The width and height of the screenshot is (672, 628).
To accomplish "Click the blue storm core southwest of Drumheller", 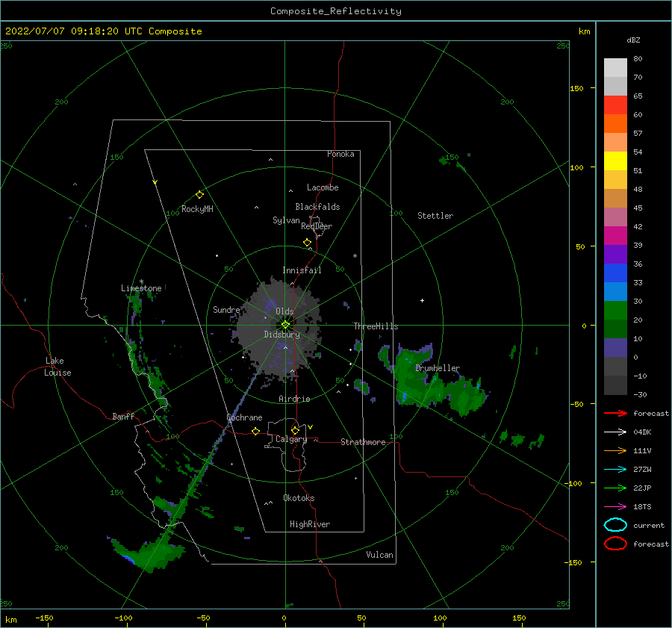I will point(404,397).
